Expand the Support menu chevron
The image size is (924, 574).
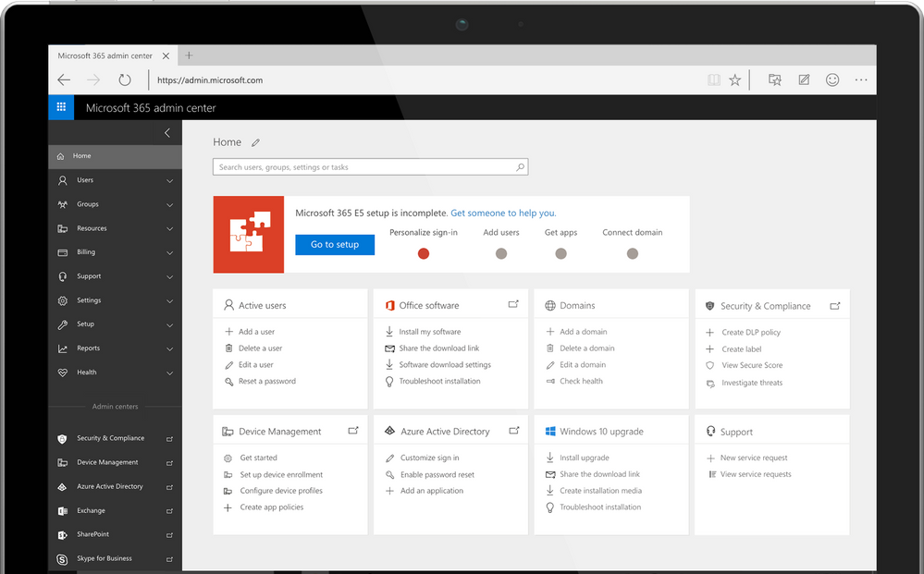coord(169,276)
